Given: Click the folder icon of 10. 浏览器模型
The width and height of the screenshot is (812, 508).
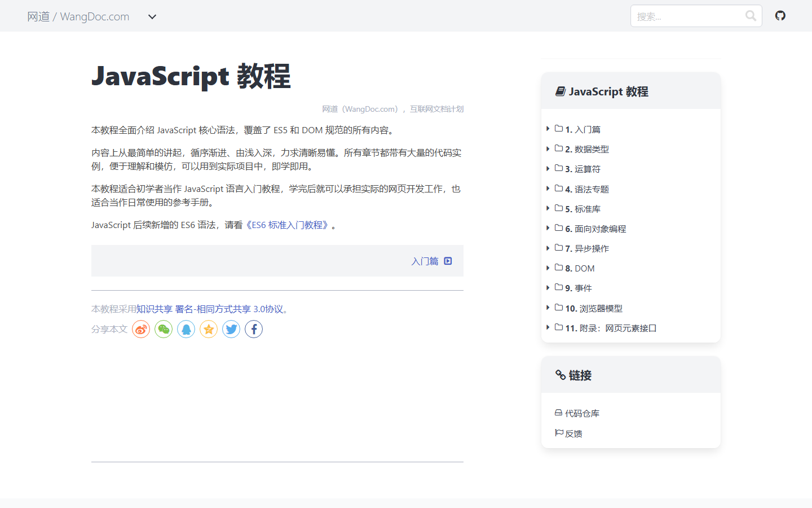Looking at the screenshot, I should [x=559, y=308].
